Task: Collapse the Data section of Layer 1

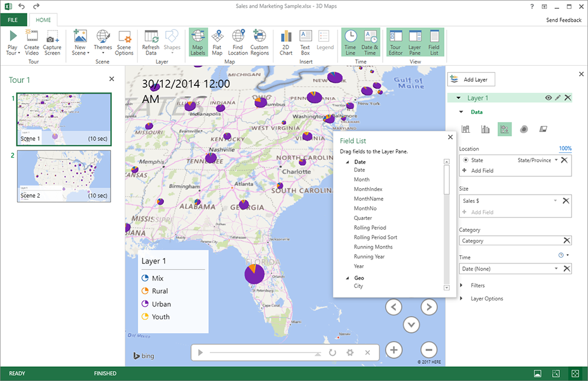Action: coord(462,112)
